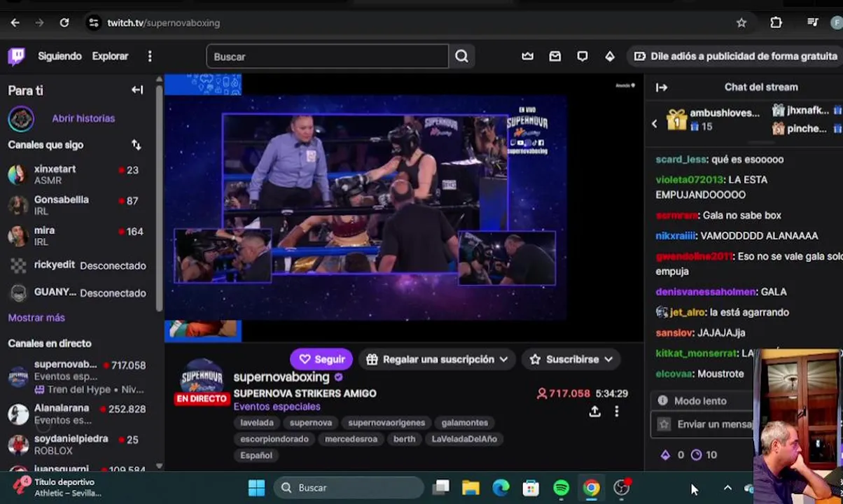Open stream options three-dot menu
843x504 pixels.
coord(617,412)
